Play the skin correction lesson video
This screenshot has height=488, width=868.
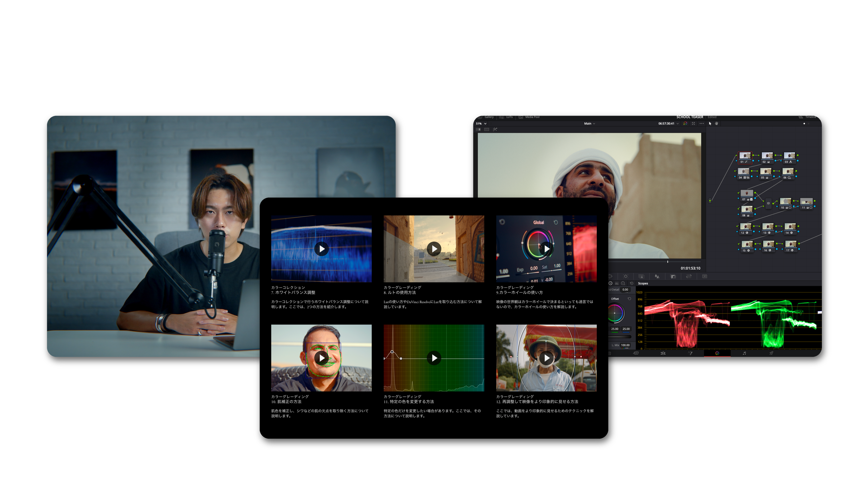[322, 358]
